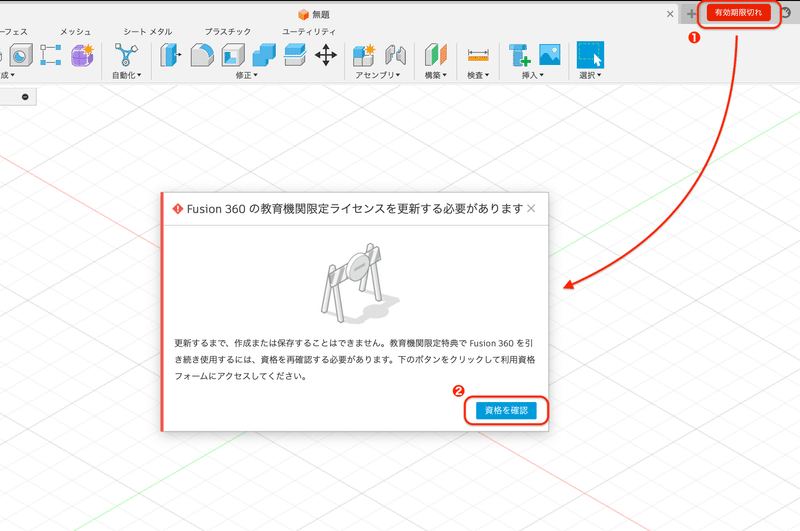This screenshot has height=531, width=800.
Task: Select the Combine tool
Action: point(264,55)
